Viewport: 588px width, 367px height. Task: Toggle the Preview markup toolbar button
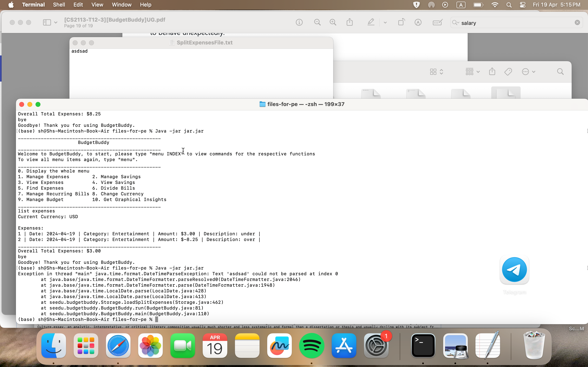coord(418,22)
